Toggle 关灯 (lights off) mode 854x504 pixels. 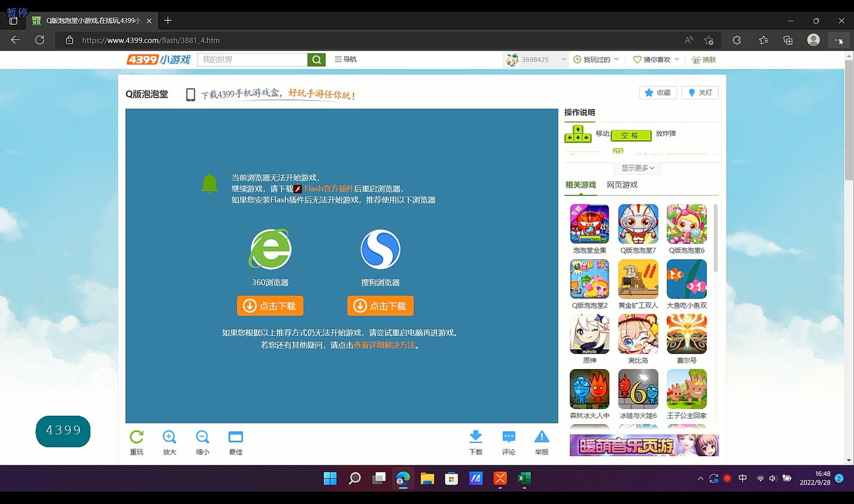699,92
